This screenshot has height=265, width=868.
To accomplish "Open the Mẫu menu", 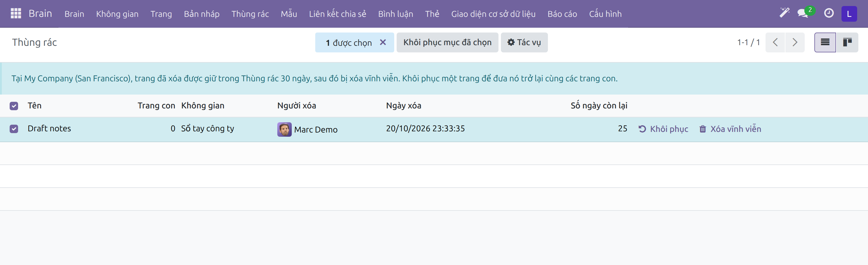I will click(x=289, y=14).
